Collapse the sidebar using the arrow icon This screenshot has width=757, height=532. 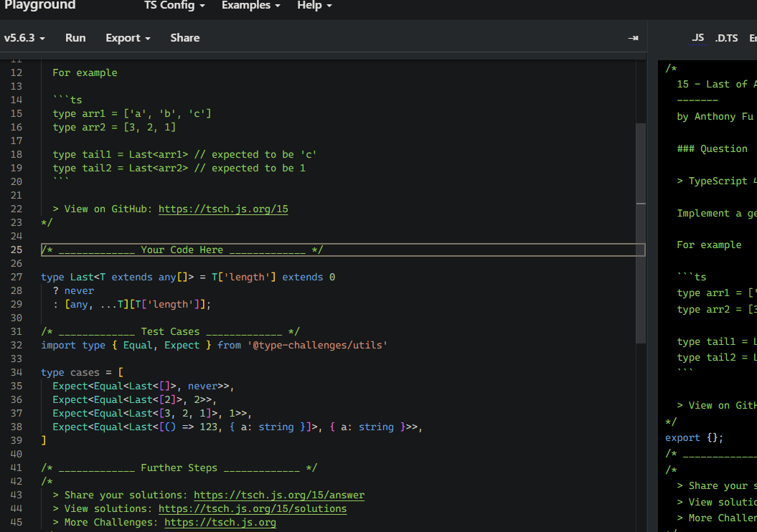click(632, 38)
